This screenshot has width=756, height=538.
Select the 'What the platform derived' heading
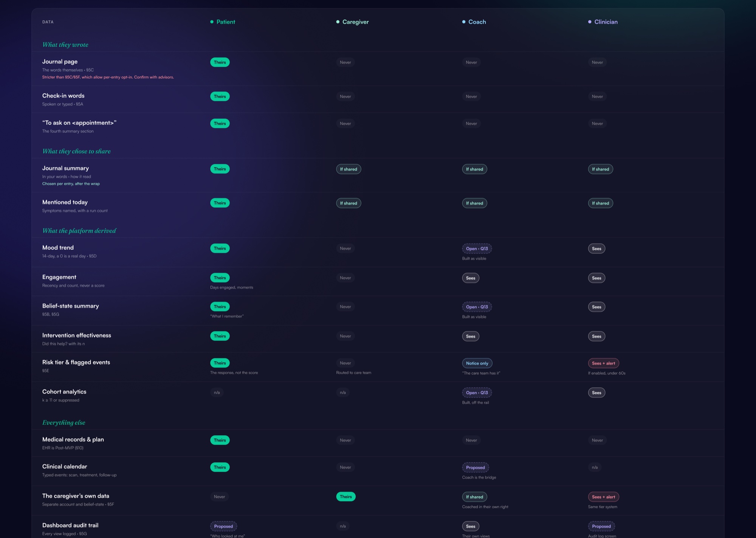tap(79, 231)
